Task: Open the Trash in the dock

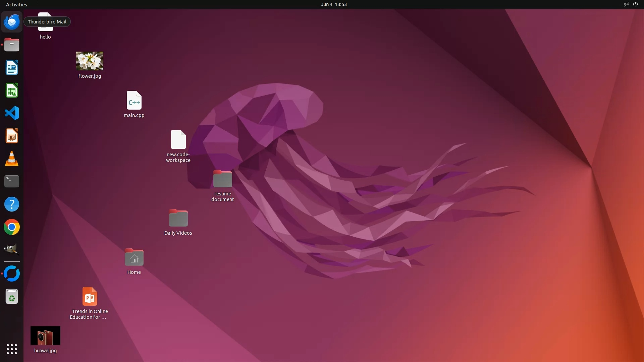Action: 12,297
